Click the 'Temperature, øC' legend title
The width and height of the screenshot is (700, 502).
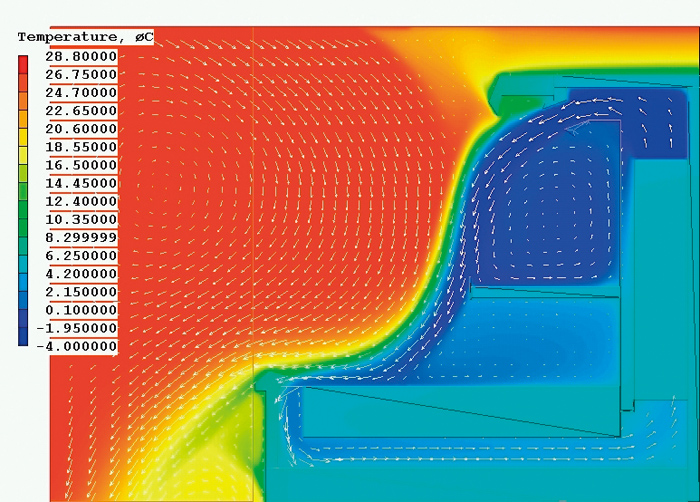click(x=85, y=37)
